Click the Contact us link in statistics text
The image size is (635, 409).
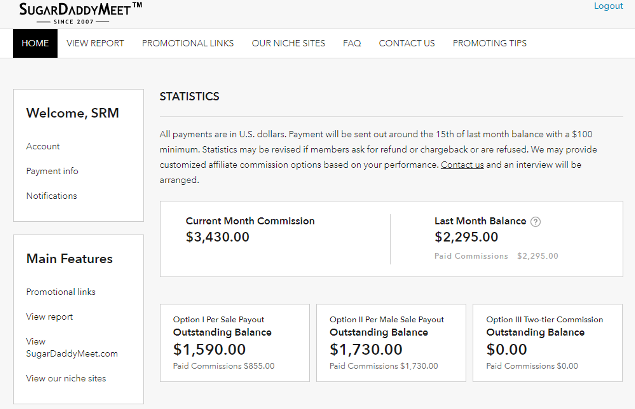coord(462,164)
